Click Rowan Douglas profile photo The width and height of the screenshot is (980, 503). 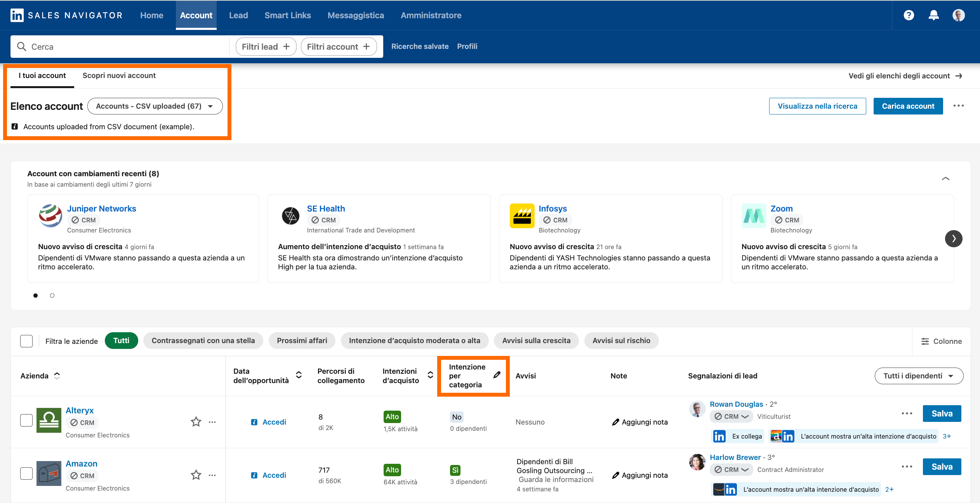(697, 409)
